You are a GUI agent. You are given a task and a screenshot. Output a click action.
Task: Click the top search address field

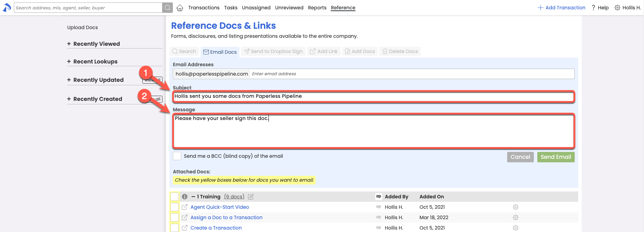tap(88, 8)
